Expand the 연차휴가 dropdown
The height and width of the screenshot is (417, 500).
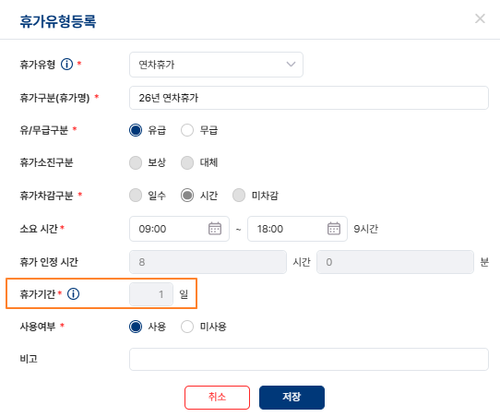(x=216, y=64)
